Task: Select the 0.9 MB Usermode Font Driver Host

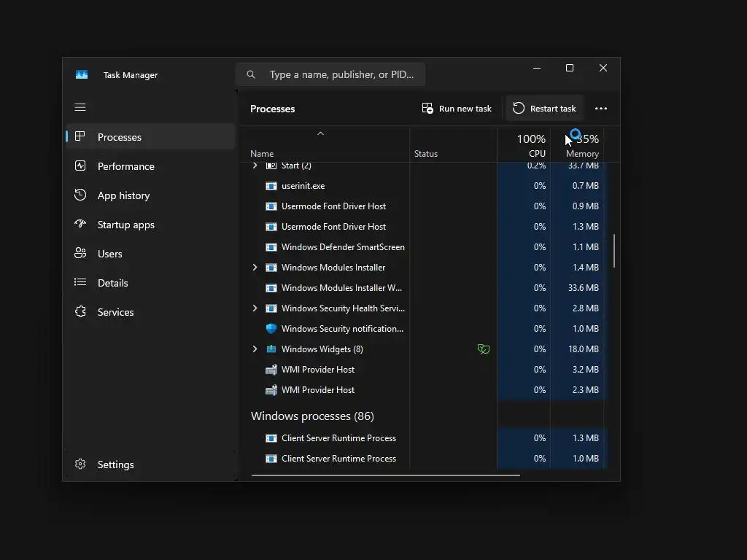Action: click(422, 206)
